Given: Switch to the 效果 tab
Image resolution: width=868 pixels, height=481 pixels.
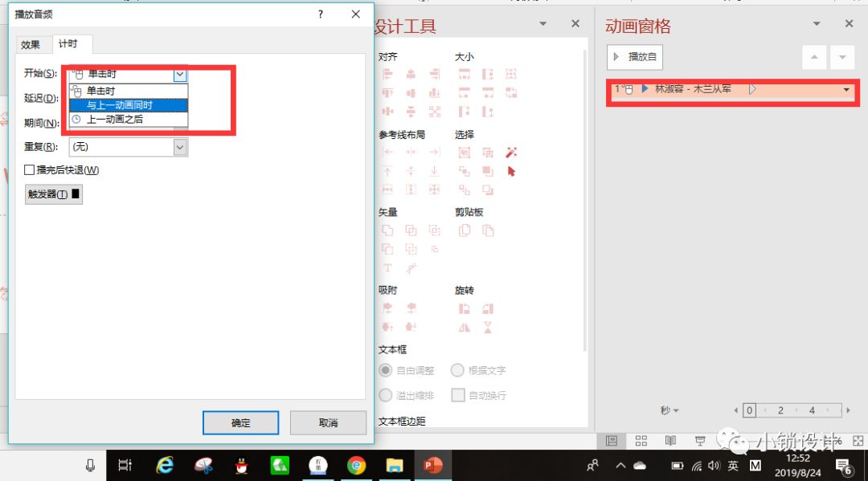Looking at the screenshot, I should point(31,44).
